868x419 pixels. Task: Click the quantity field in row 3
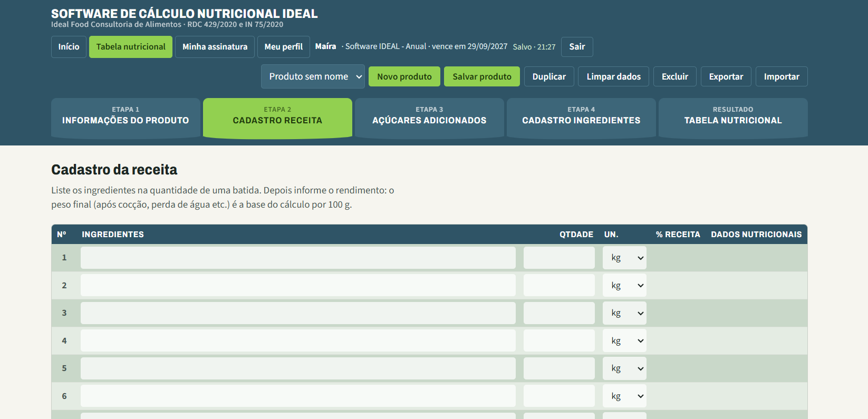(x=559, y=313)
